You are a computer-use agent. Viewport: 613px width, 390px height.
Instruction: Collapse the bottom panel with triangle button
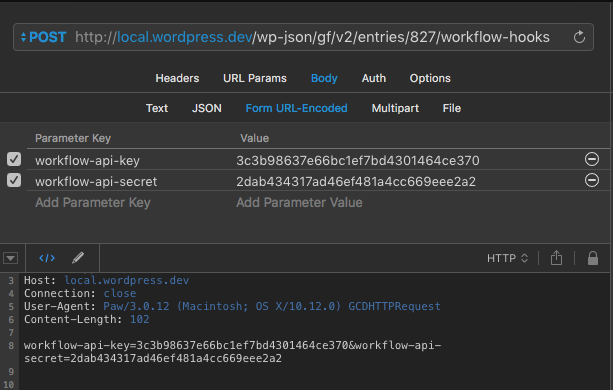click(11, 258)
